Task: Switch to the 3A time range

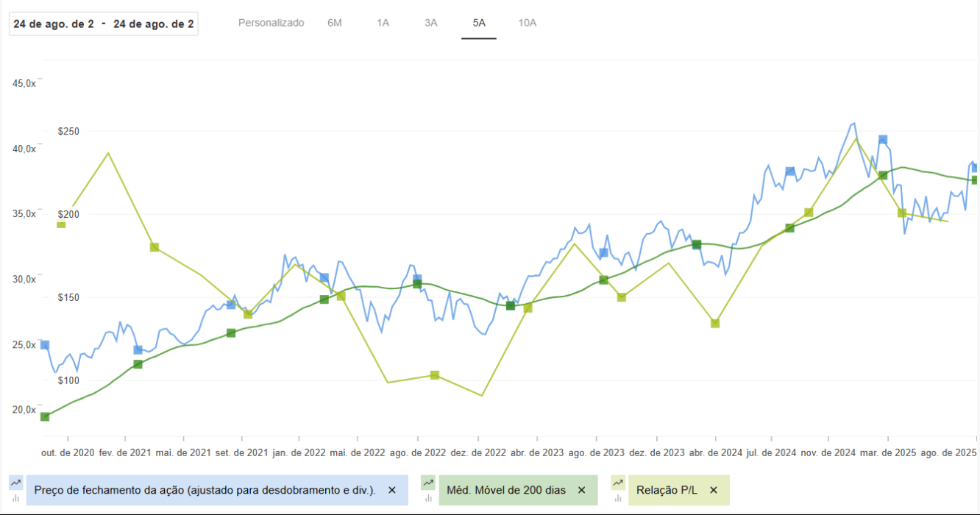Action: coord(431,23)
